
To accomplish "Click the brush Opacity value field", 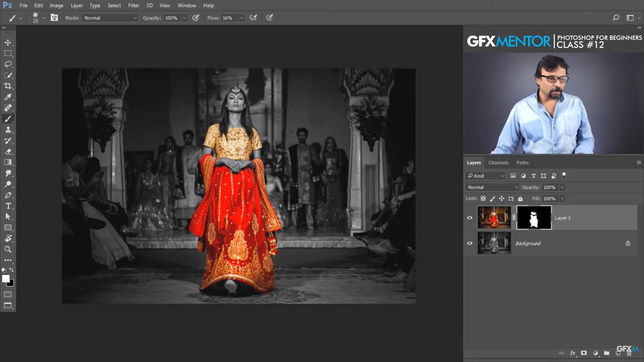I will (171, 18).
